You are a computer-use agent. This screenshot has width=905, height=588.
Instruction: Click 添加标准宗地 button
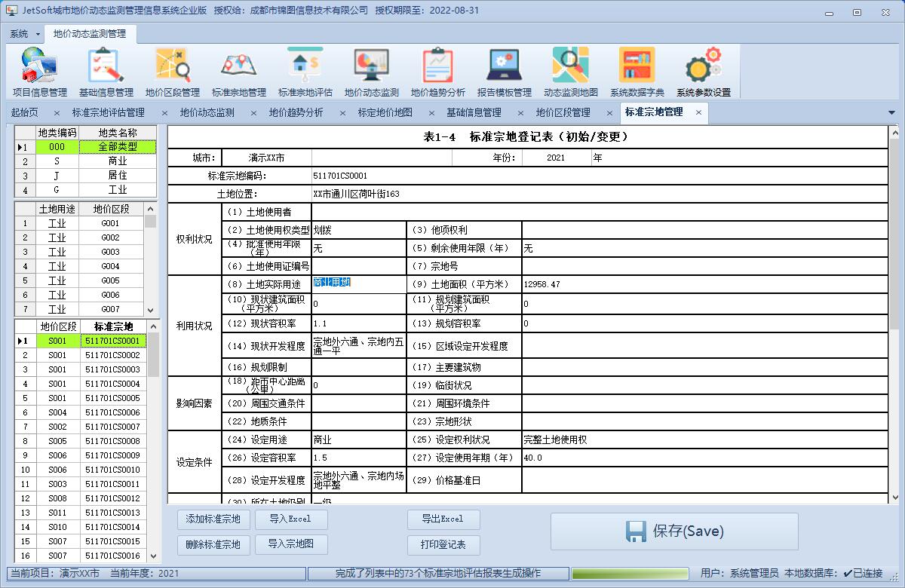point(213,519)
